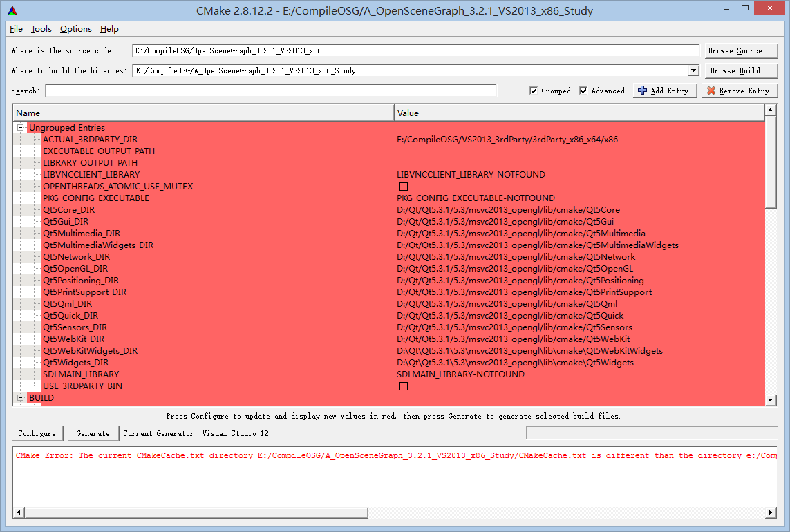Select the Qt5Qml_DIR entry

[68, 304]
